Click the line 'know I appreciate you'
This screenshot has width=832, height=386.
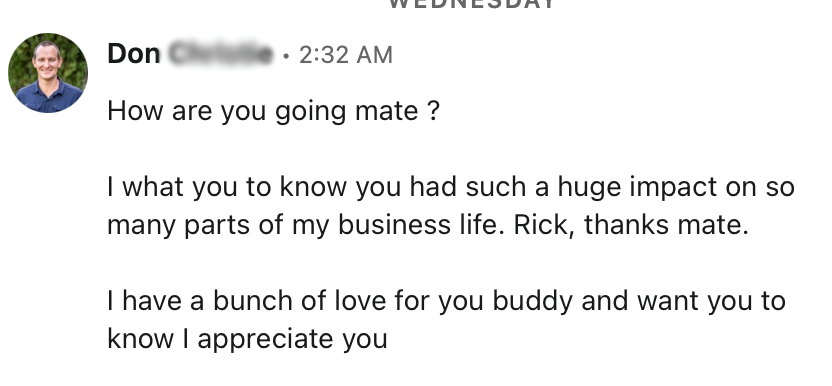tap(247, 339)
